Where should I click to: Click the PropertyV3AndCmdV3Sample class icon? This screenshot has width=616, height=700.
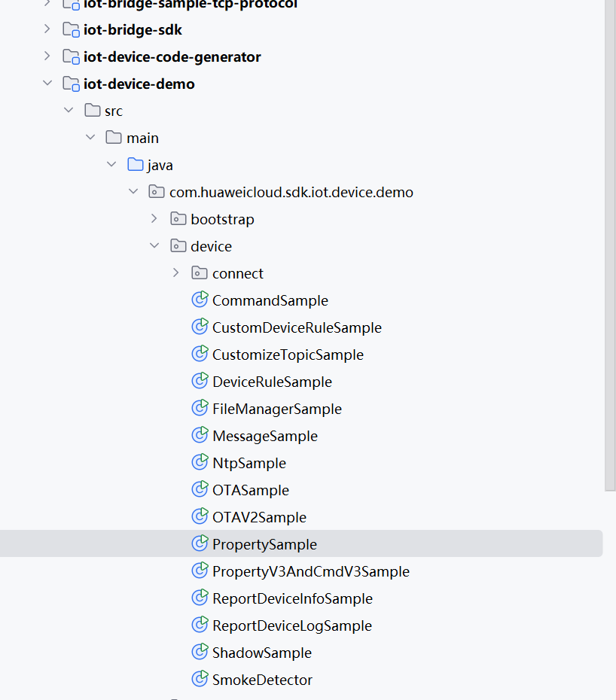[x=200, y=571]
